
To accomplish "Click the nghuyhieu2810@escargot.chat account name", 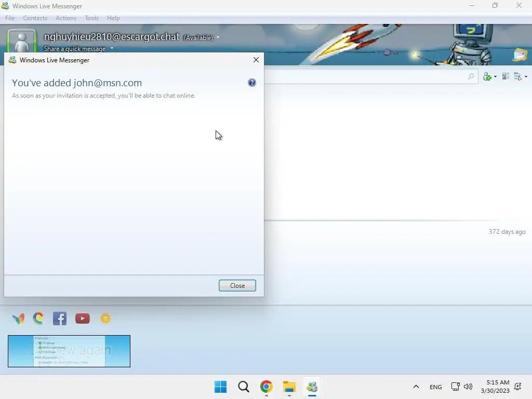I will (x=112, y=36).
